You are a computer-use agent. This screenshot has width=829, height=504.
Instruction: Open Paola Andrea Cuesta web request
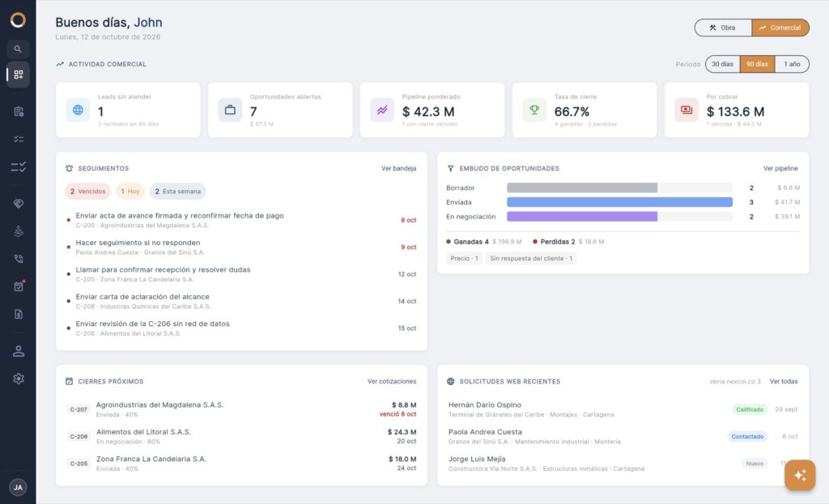click(623, 436)
